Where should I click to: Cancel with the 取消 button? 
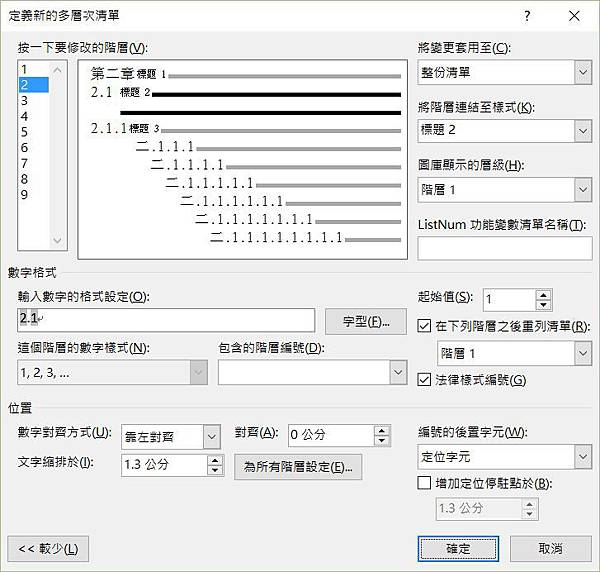point(551,549)
